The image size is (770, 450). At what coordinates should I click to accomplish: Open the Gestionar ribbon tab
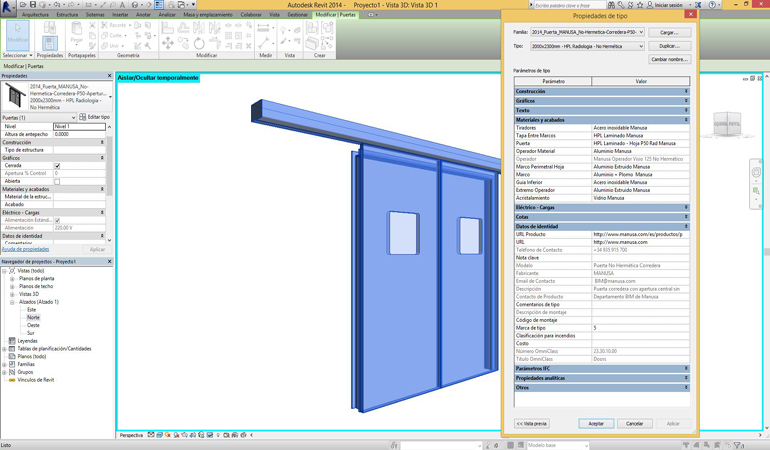[298, 15]
